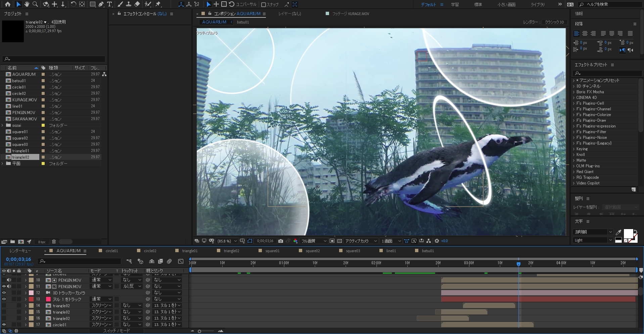Select the Hand tool in the toolbar

click(27, 4)
